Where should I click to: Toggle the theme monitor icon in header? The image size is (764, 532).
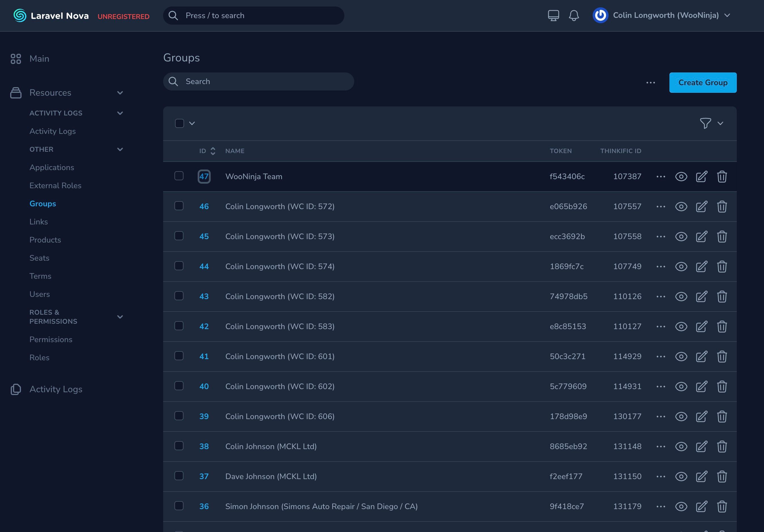pyautogui.click(x=553, y=16)
